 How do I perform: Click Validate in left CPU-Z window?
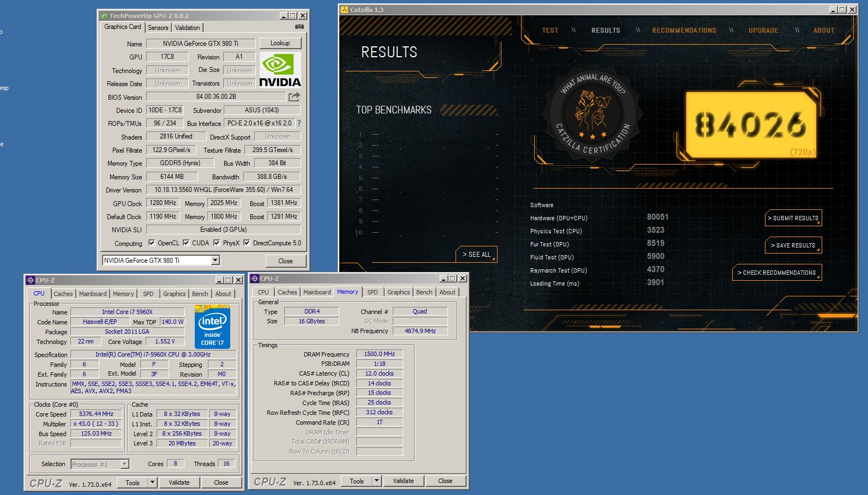179,482
